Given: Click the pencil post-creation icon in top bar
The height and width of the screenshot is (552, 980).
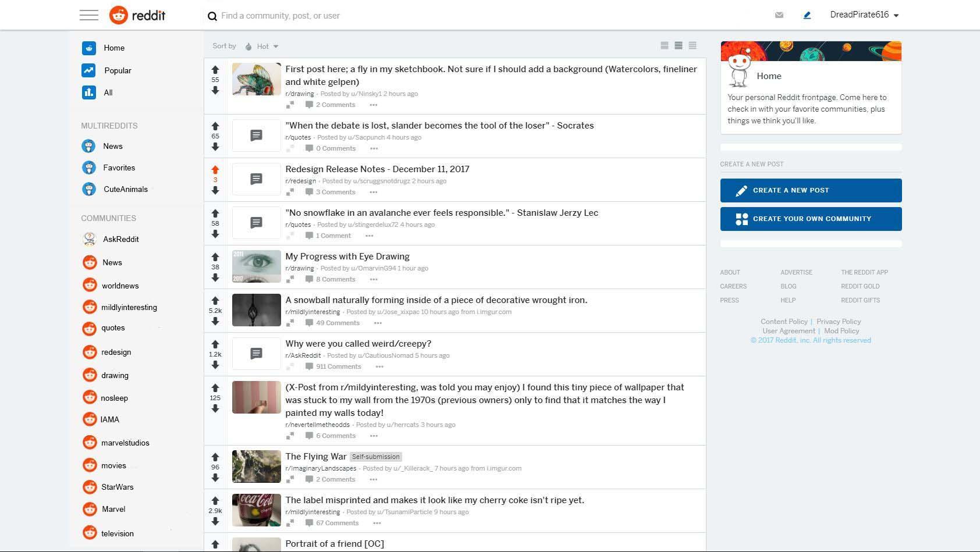Looking at the screenshot, I should click(x=807, y=15).
